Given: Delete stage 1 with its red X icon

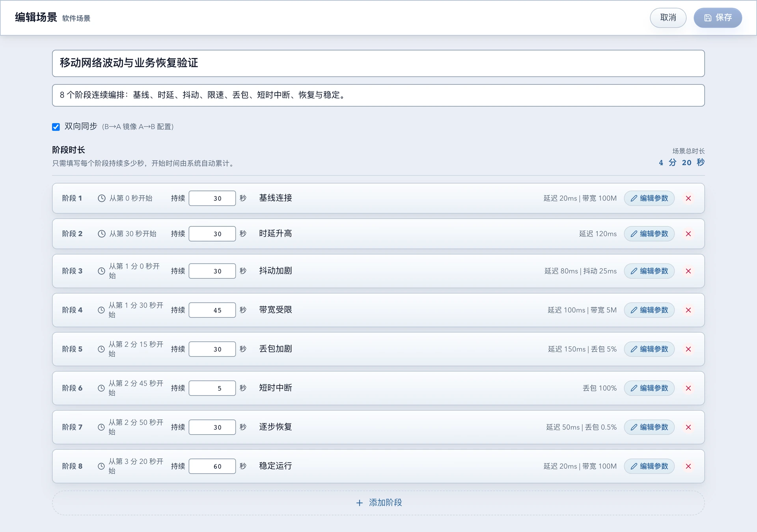Looking at the screenshot, I should [x=688, y=198].
